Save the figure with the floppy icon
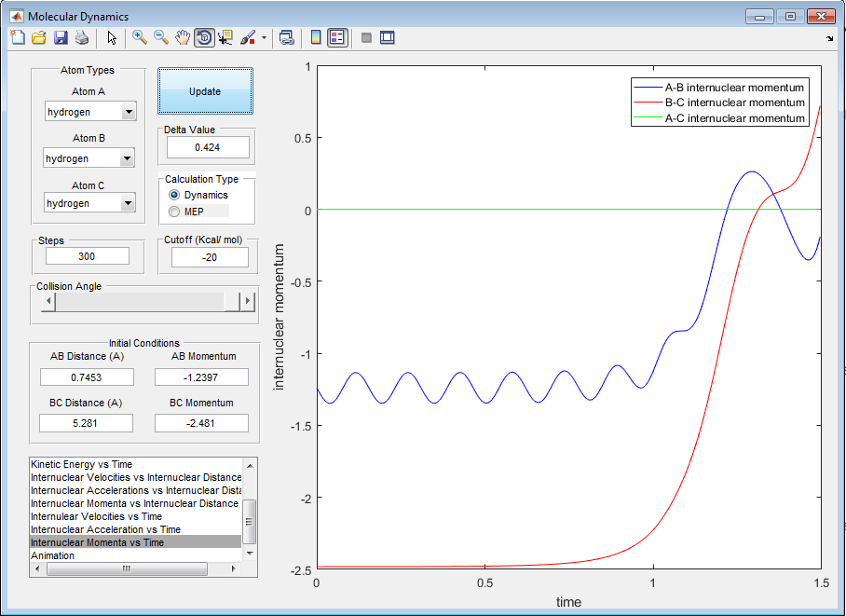The image size is (846, 616). tap(61, 38)
